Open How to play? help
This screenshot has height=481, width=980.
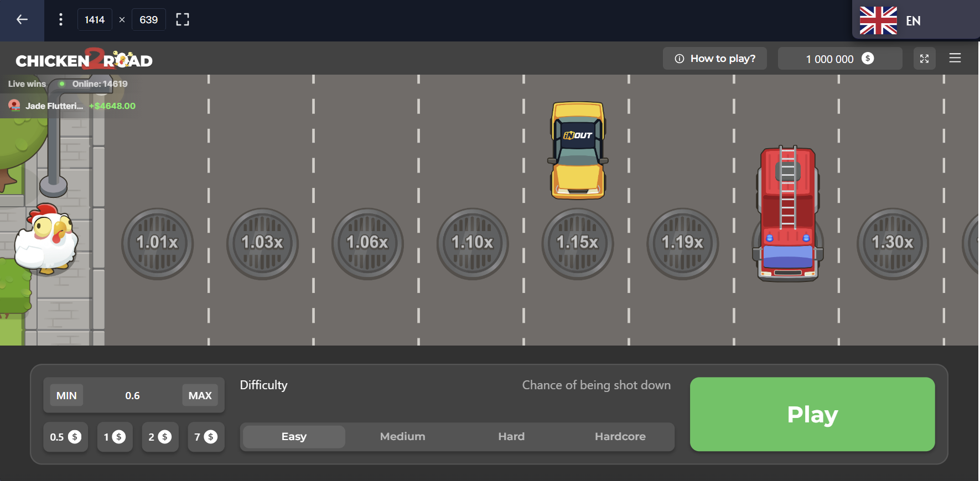(714, 59)
